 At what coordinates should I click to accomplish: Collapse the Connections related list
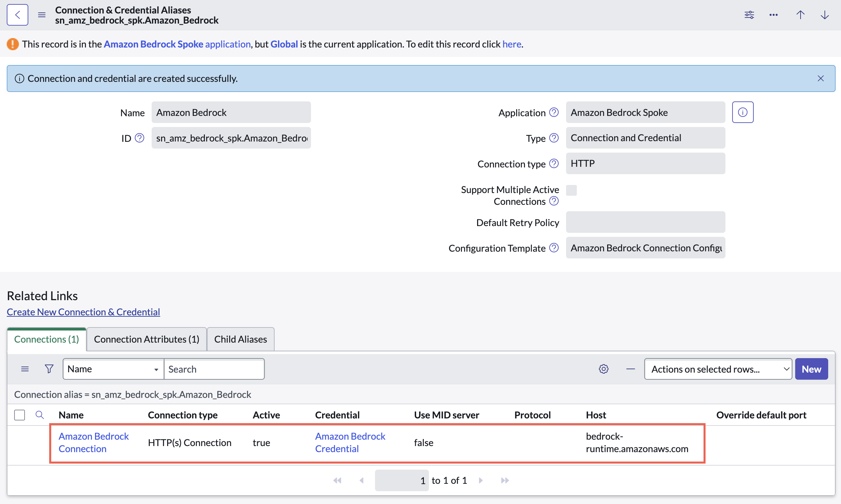630,369
